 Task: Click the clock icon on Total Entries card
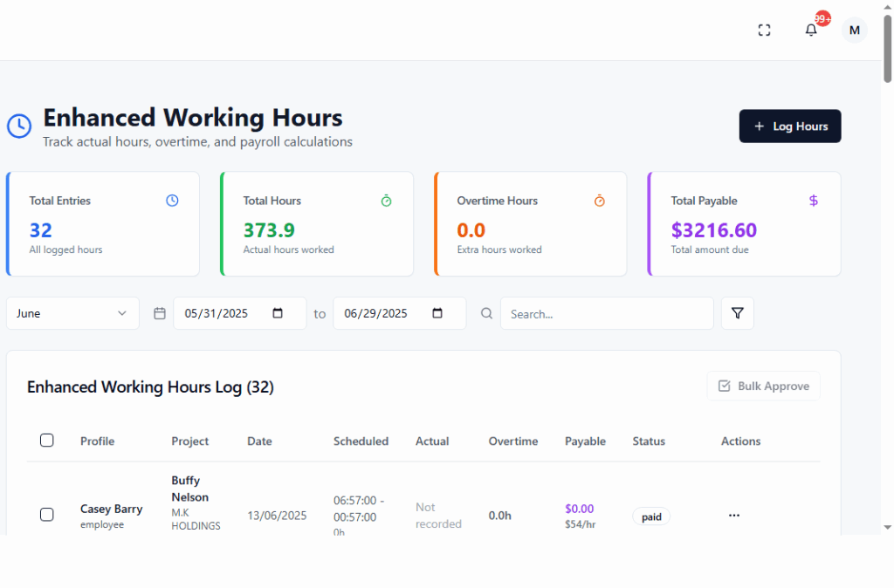pos(172,201)
